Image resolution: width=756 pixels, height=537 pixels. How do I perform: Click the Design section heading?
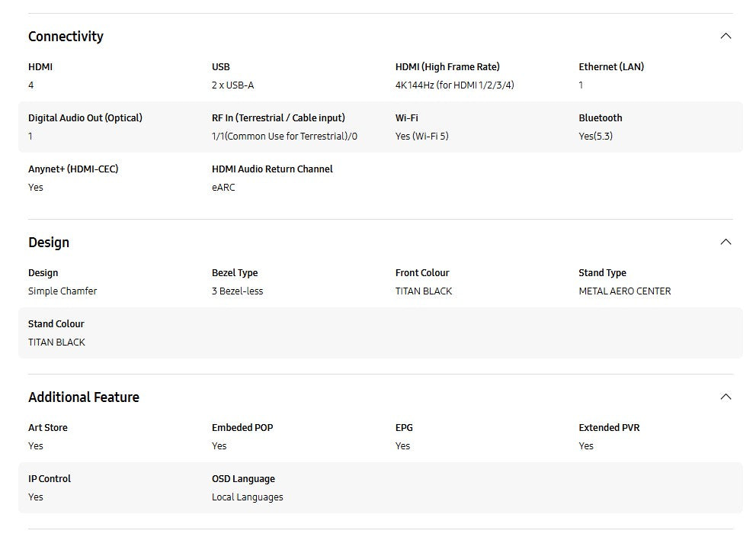pyautogui.click(x=49, y=243)
